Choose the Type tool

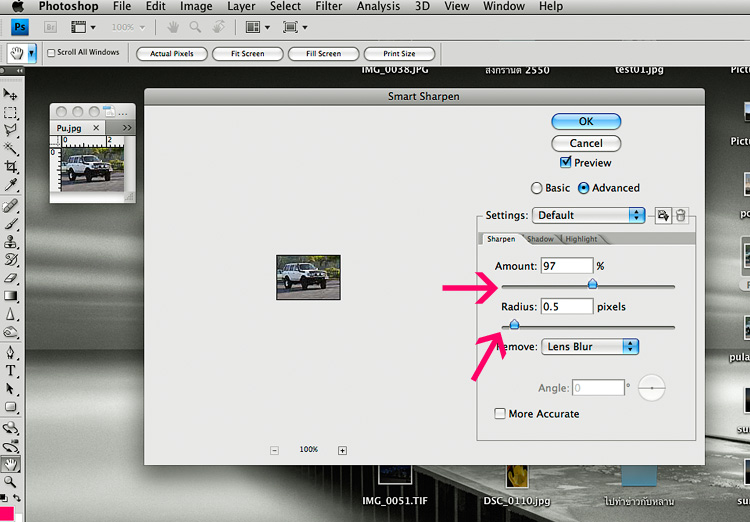[11, 370]
